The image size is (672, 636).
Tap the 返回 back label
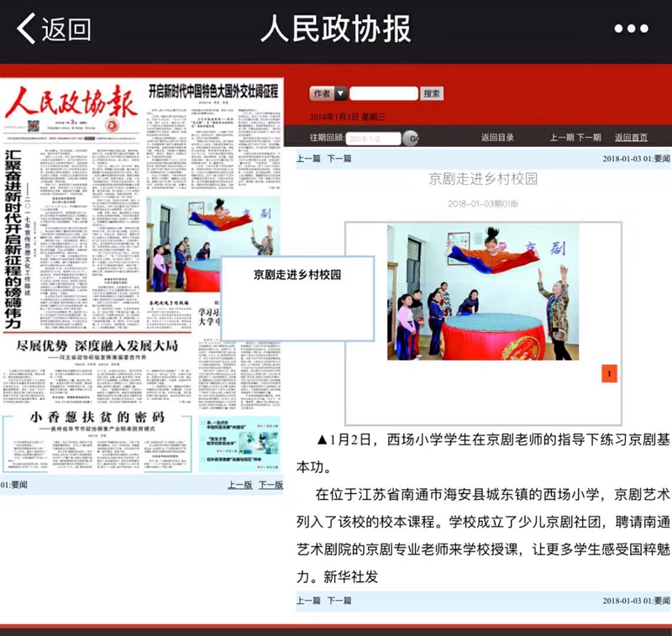tap(66, 29)
